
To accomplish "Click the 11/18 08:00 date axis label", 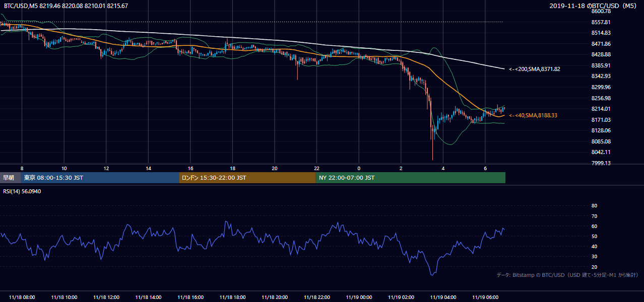I will click(22, 297).
